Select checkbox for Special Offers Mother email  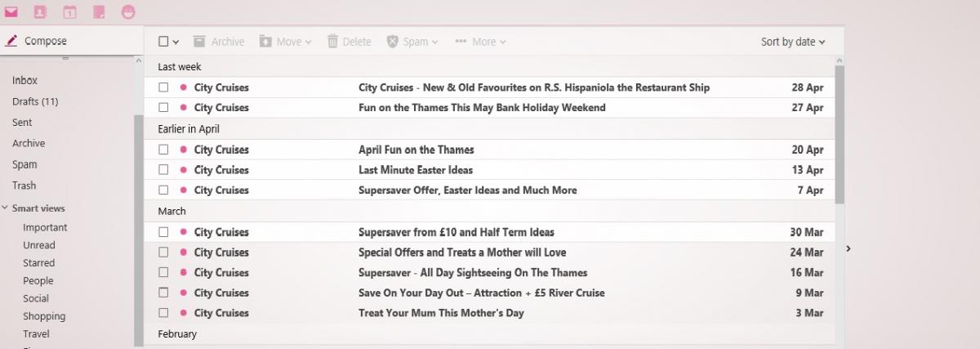(x=163, y=253)
